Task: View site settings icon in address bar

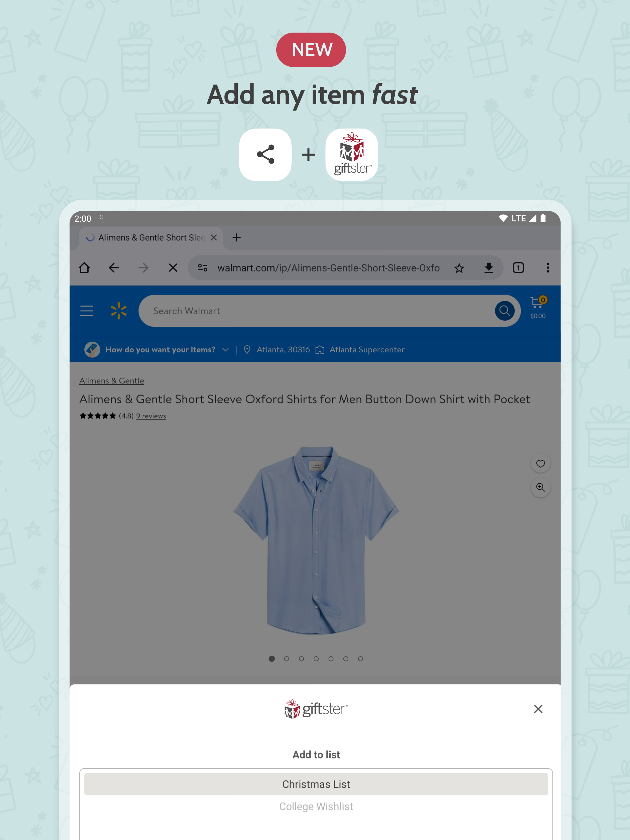Action: (202, 268)
